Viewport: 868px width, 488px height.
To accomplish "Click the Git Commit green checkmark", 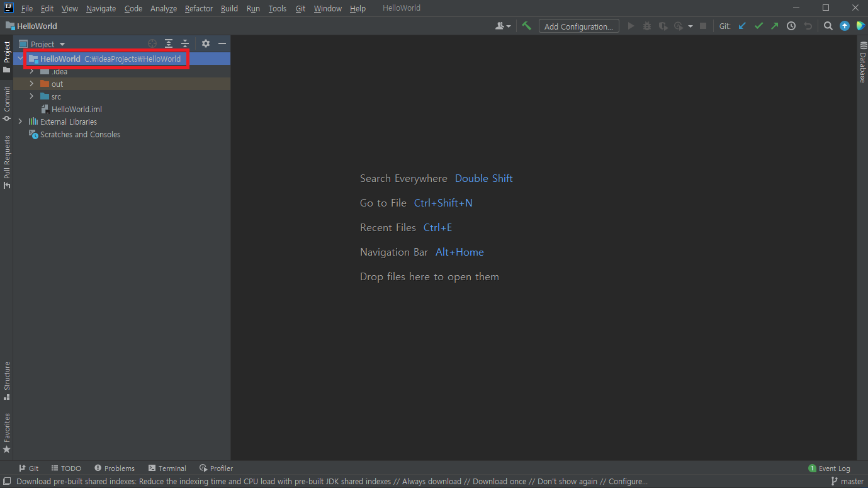I will (x=758, y=26).
